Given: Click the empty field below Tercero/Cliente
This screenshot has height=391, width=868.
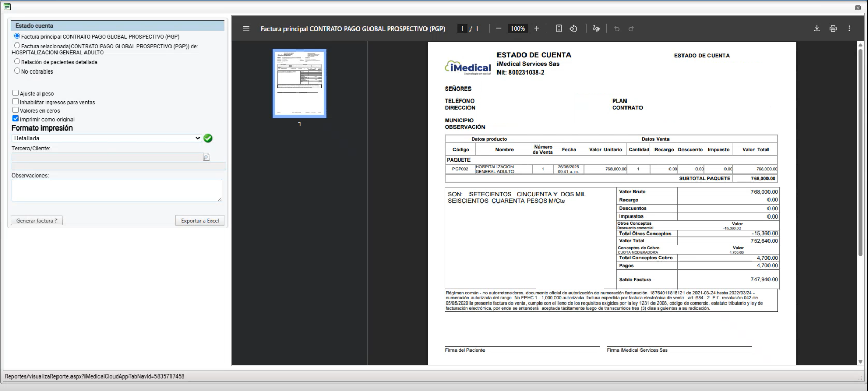Looking at the screenshot, I should tap(119, 166).
